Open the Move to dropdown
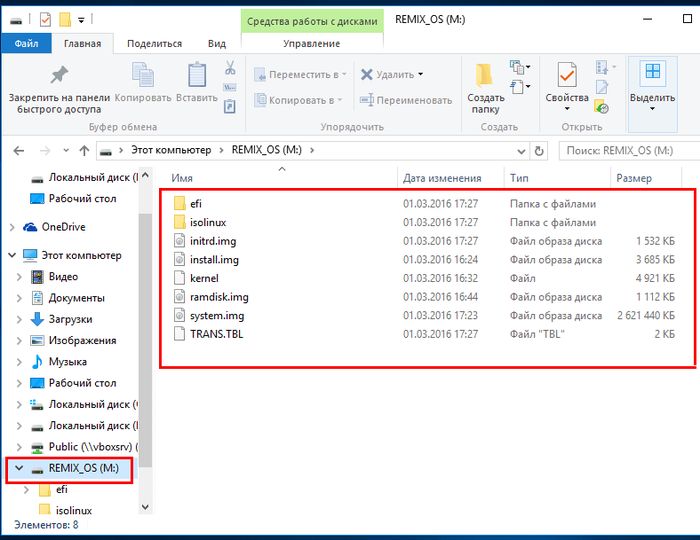This screenshot has width=700, height=540. coord(301,74)
